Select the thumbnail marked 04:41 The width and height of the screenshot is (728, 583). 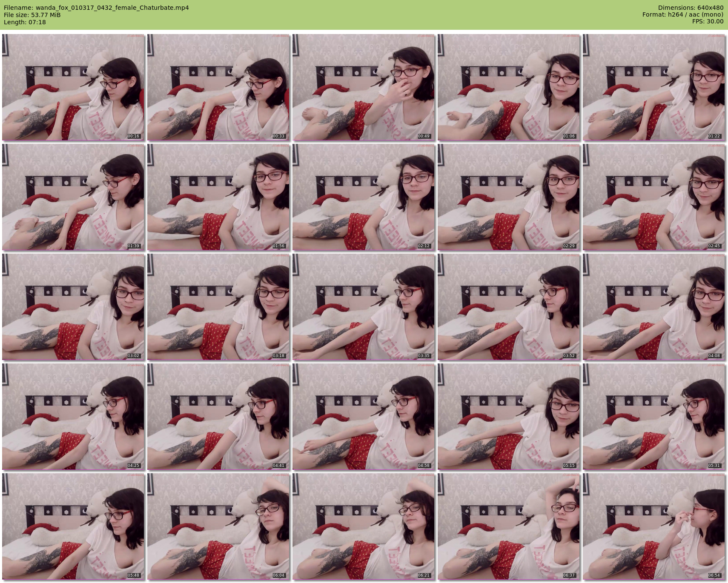(x=218, y=417)
